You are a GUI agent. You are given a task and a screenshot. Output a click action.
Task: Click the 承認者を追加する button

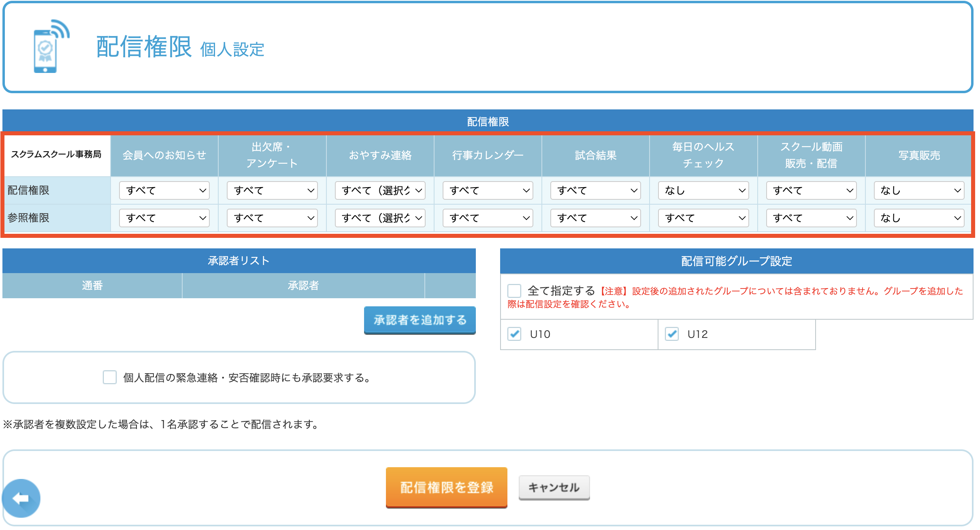click(x=420, y=320)
